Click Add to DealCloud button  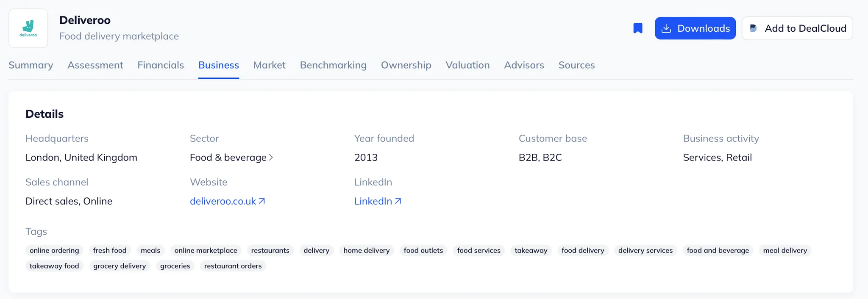pyautogui.click(x=797, y=28)
